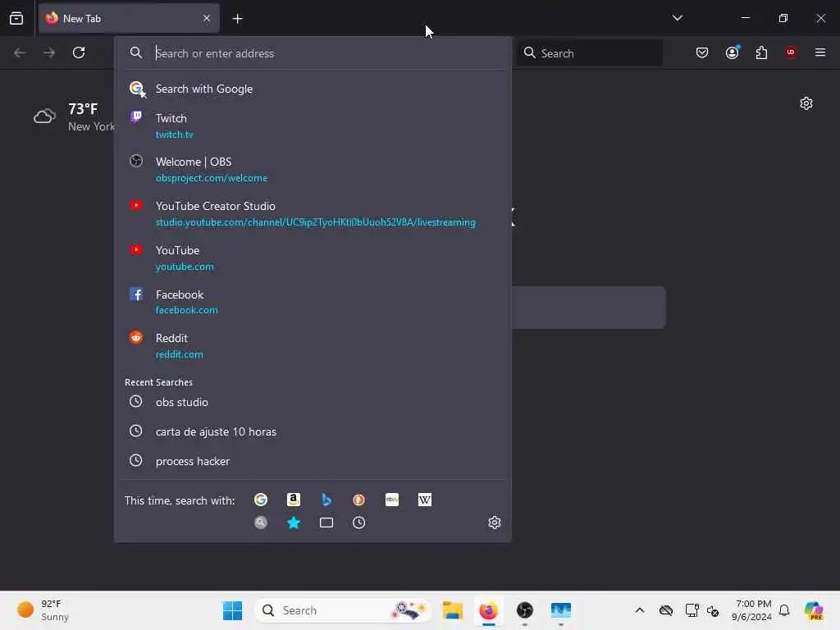This screenshot has height=630, width=840.
Task: Open the 92°F Sunny weather widget
Action: coord(44,610)
